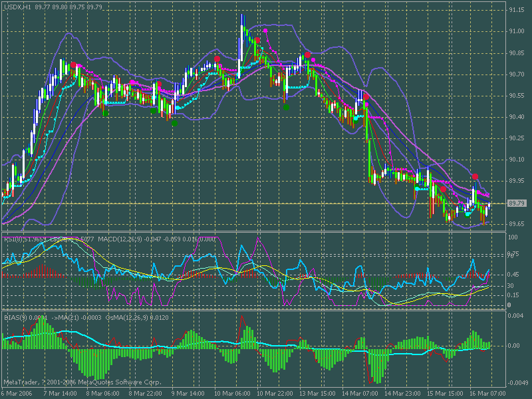Click the USDX,H1 symbol label

17,6
